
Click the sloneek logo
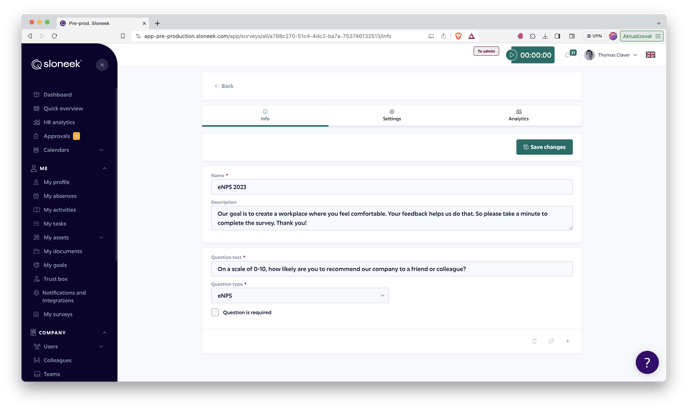tap(56, 64)
